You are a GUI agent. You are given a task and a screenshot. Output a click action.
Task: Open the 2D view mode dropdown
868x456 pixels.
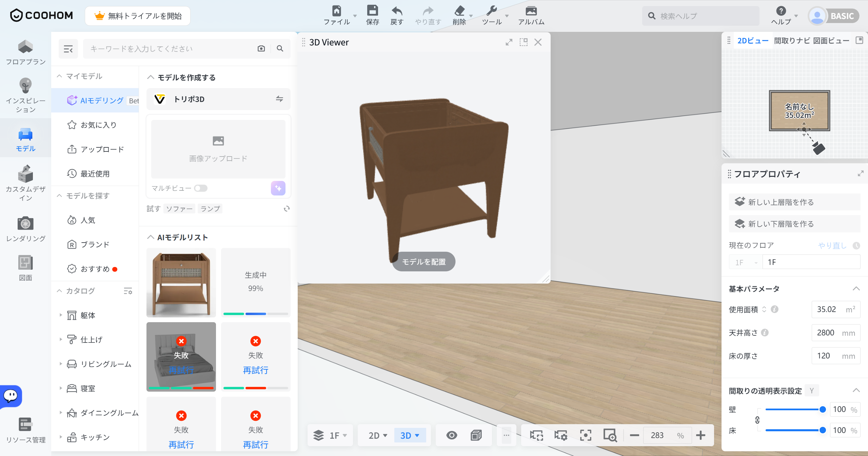pyautogui.click(x=377, y=435)
